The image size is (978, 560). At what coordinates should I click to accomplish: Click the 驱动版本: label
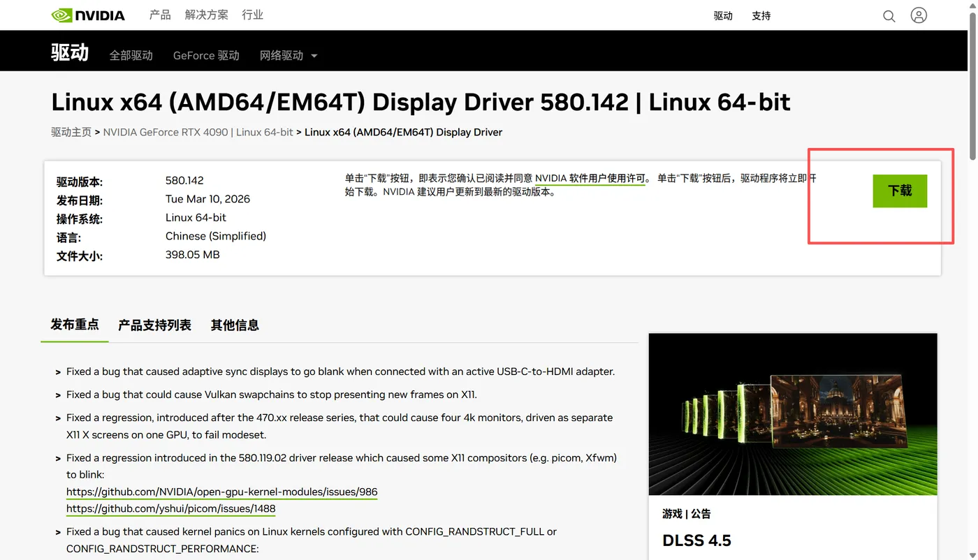coord(80,182)
